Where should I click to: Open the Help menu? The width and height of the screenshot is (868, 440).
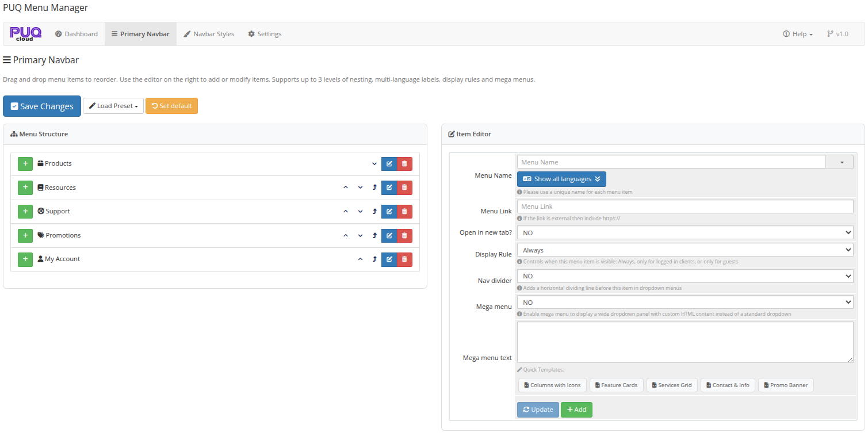tap(798, 34)
